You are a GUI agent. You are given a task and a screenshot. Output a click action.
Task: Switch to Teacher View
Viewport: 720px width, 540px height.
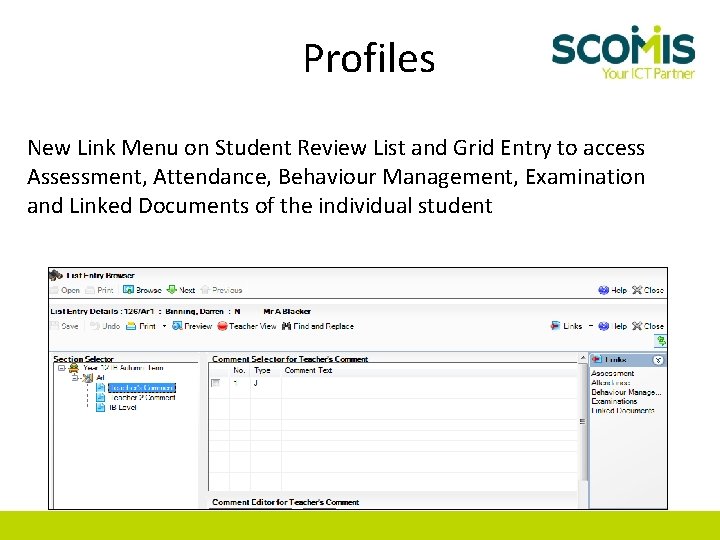[x=247, y=326]
